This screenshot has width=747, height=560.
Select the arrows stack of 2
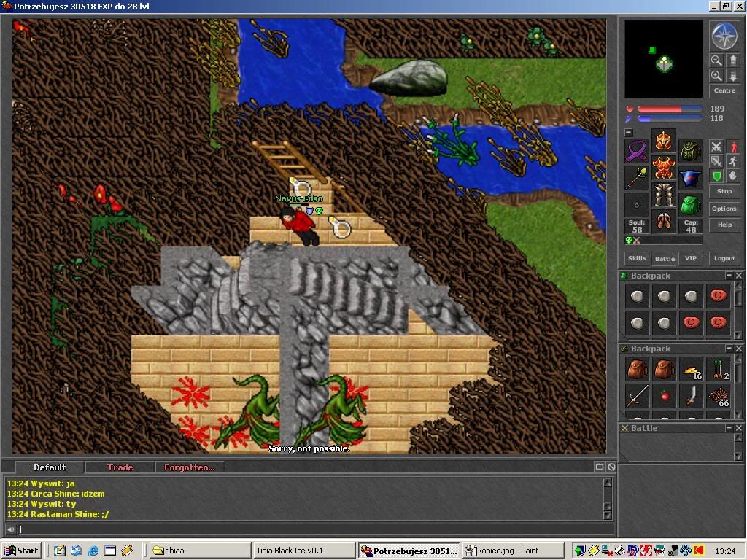[719, 370]
